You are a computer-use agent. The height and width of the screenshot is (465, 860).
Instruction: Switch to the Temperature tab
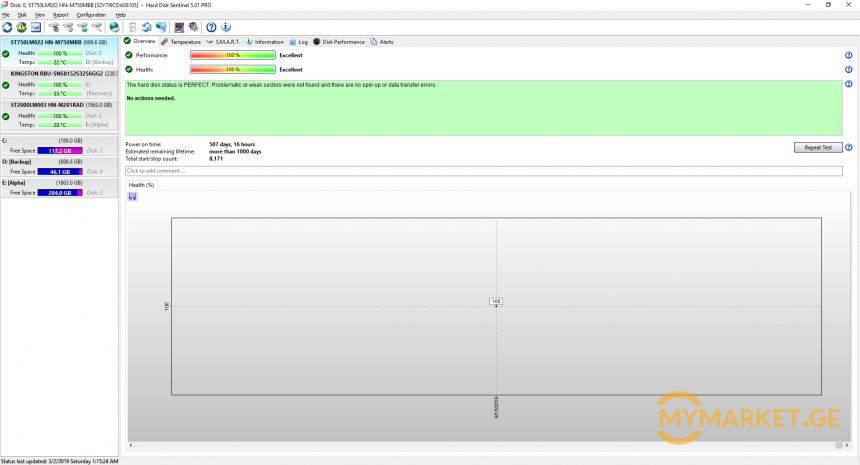tap(181, 42)
